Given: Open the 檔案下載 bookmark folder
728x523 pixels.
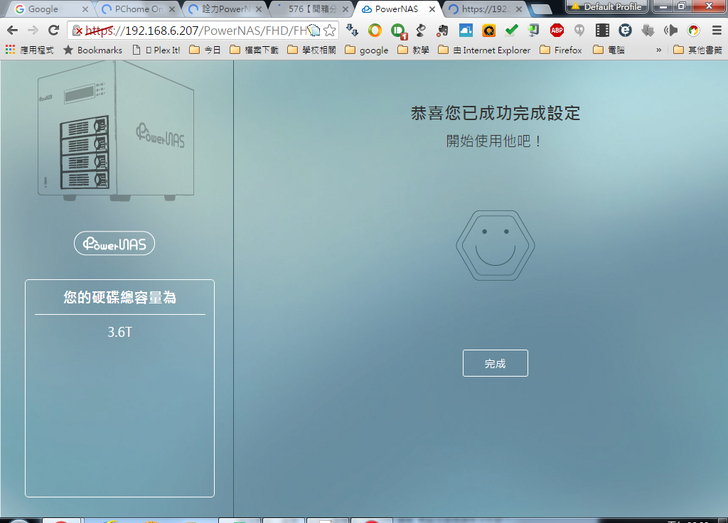Looking at the screenshot, I should [254, 50].
